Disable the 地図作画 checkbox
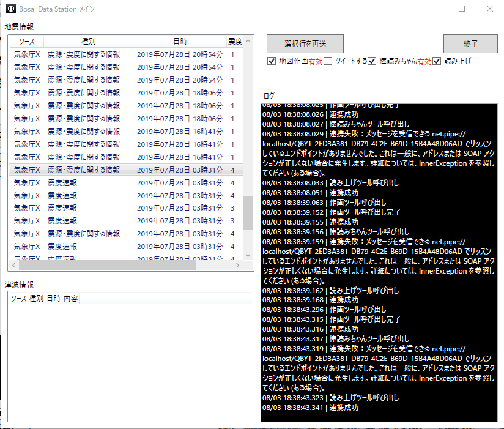 pos(272,61)
